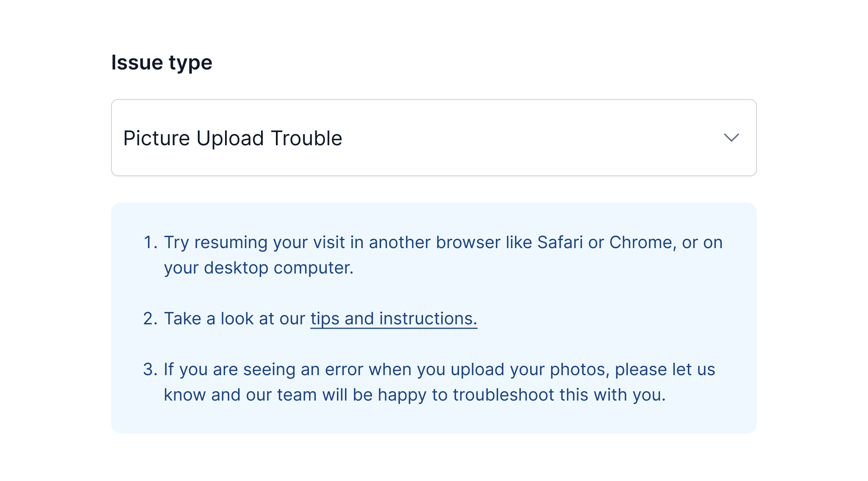Select the "Picture Upload Trouble" value text
Screen dimensions: 868x481
(233, 138)
